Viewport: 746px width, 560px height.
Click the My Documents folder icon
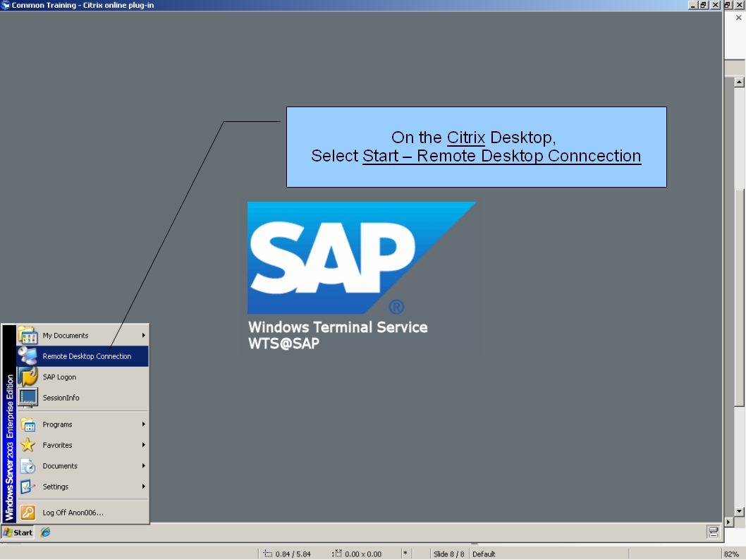tap(28, 335)
